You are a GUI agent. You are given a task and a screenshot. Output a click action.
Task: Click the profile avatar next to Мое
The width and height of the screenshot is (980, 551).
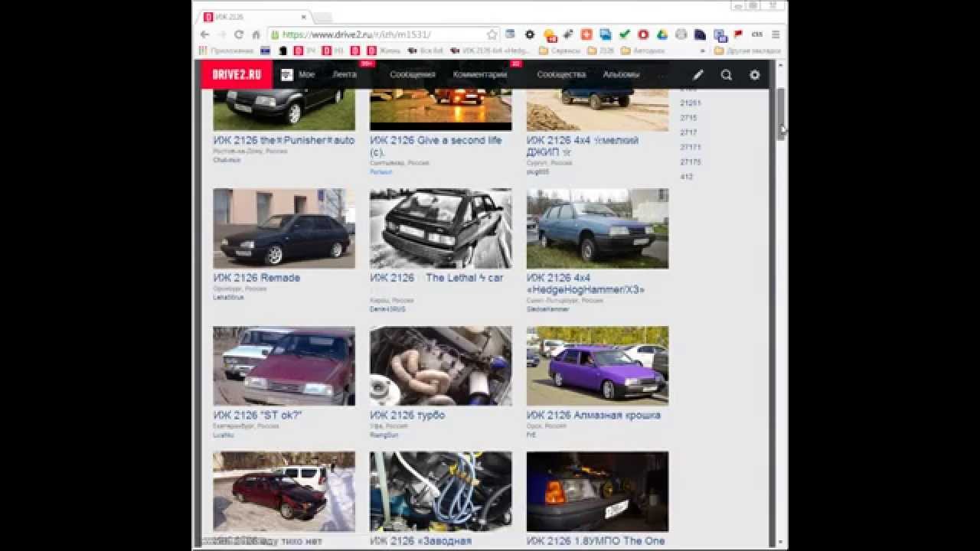click(x=287, y=74)
